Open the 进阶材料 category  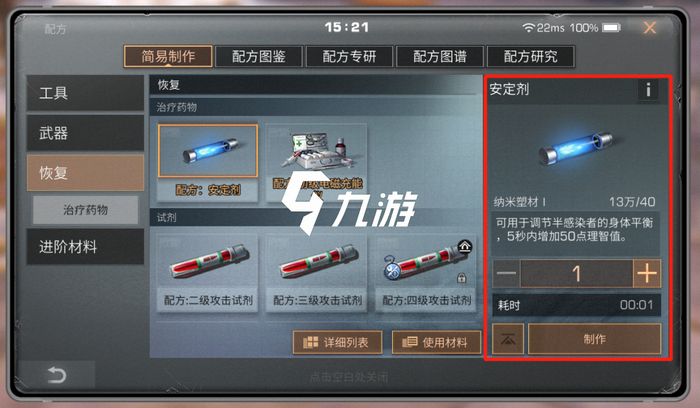[x=85, y=247]
